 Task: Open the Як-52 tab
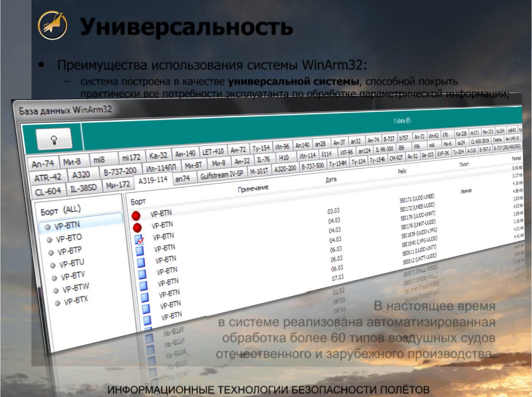[x=412, y=156]
